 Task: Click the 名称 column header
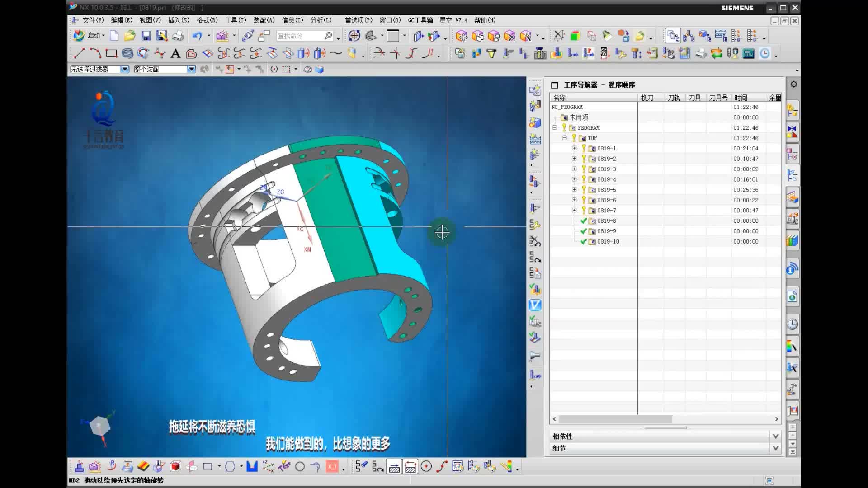tap(594, 98)
